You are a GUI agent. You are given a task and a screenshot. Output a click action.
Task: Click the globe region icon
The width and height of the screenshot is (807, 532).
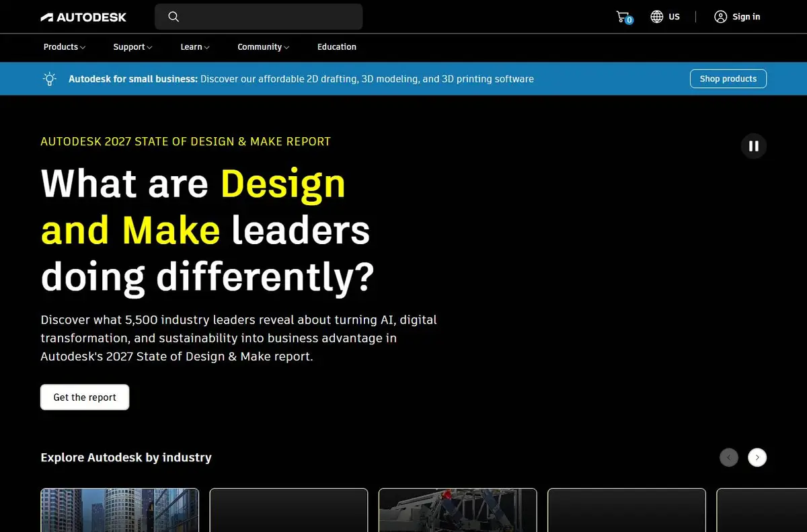(x=657, y=17)
